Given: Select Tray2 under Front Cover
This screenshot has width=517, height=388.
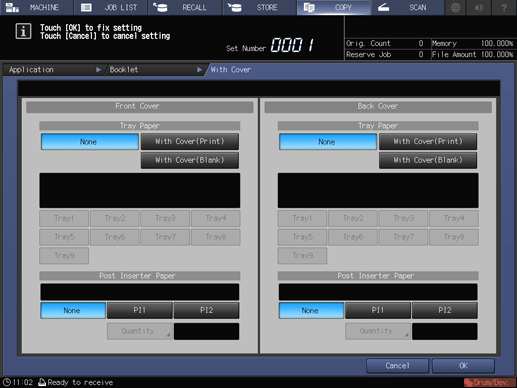Looking at the screenshot, I should 115,218.
